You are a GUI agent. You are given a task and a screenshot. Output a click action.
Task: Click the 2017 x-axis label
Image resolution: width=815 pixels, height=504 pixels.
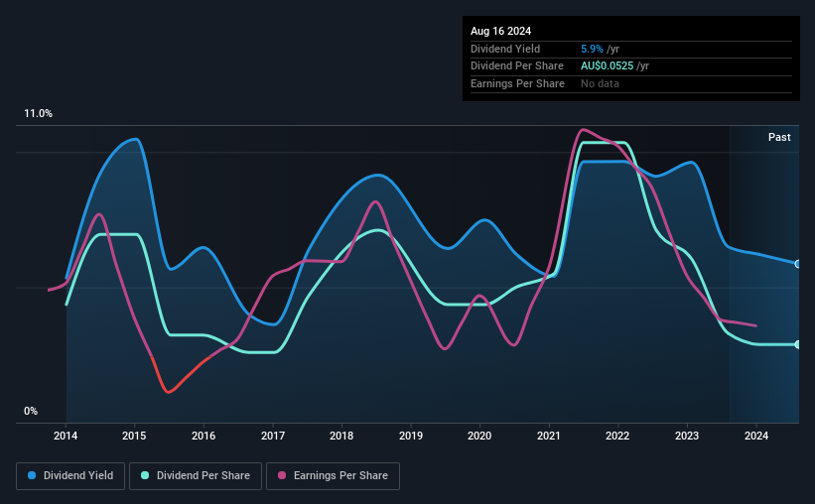[x=273, y=436]
